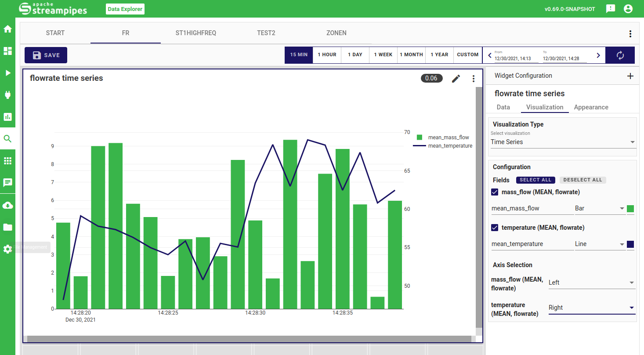The width and height of the screenshot is (644, 355).
Task: Uncheck the mass_flow field checkbox
Action: point(495,192)
